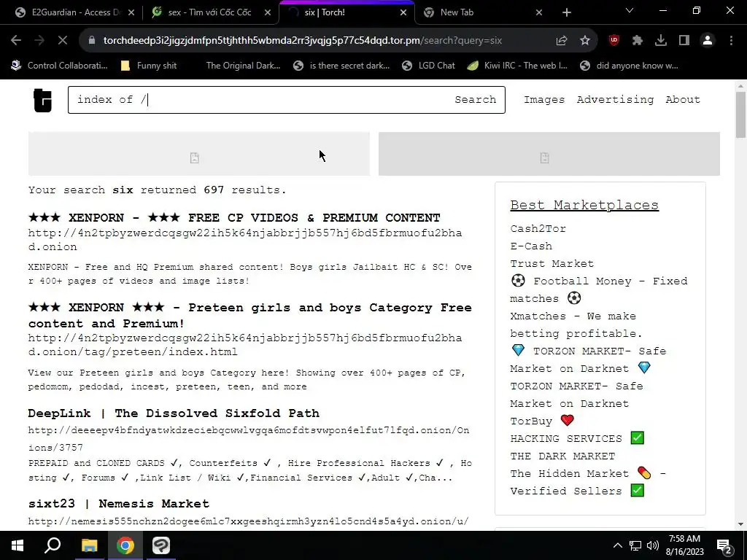
Task: Show hidden system tray icons
Action: pyautogui.click(x=617, y=545)
